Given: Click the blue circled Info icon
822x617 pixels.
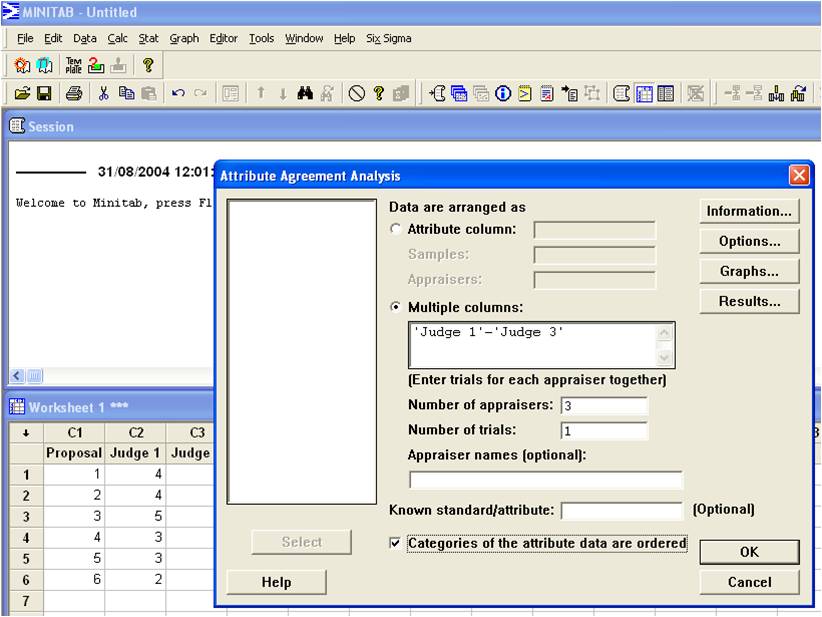Looking at the screenshot, I should 503,94.
